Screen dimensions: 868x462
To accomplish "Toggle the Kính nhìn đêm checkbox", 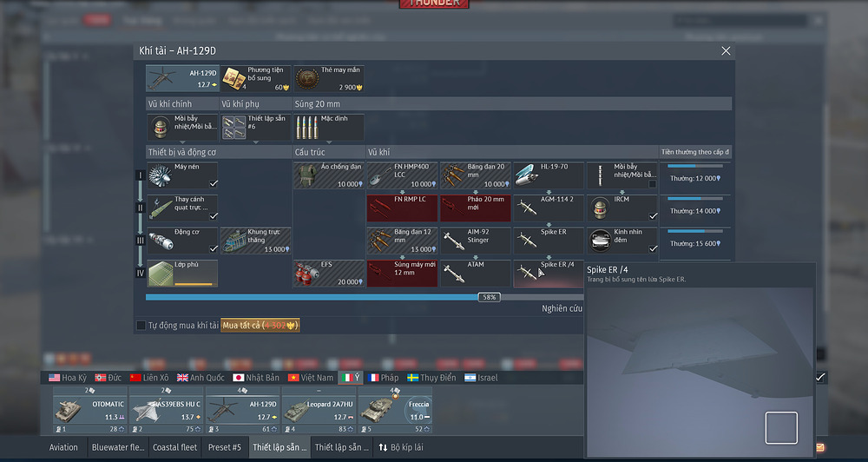I will click(653, 248).
